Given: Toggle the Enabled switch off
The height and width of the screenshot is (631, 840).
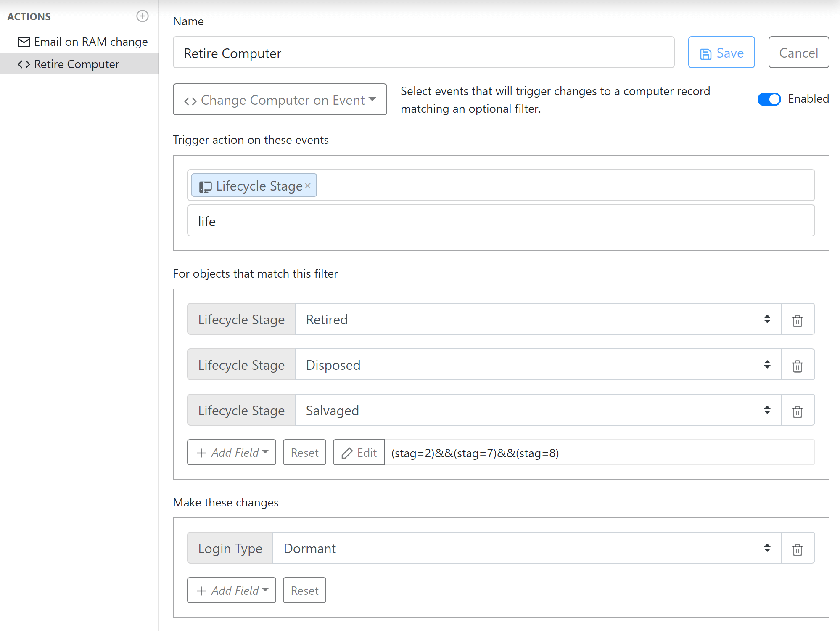Looking at the screenshot, I should click(770, 99).
